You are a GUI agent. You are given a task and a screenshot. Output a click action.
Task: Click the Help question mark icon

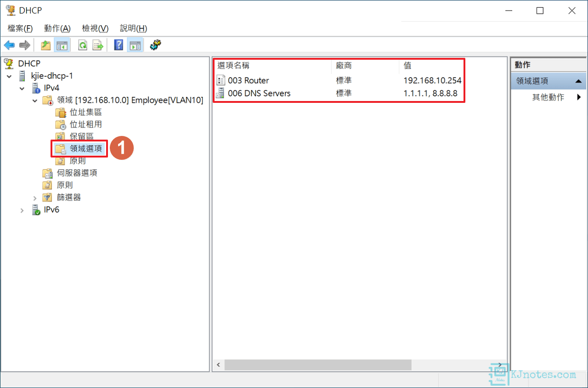point(119,45)
